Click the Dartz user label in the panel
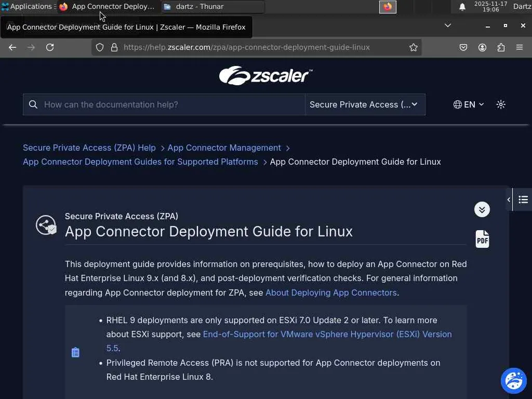Viewport: 532px width, 399px height. (522, 6)
